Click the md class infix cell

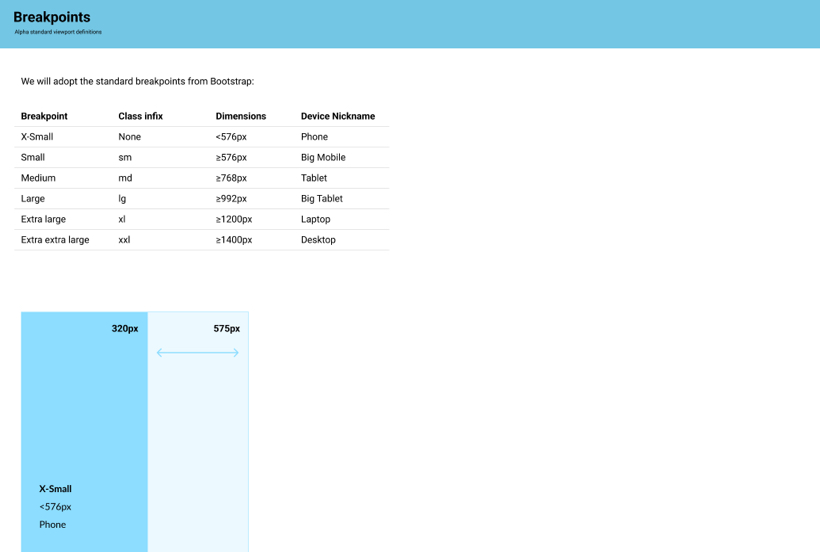click(x=125, y=178)
